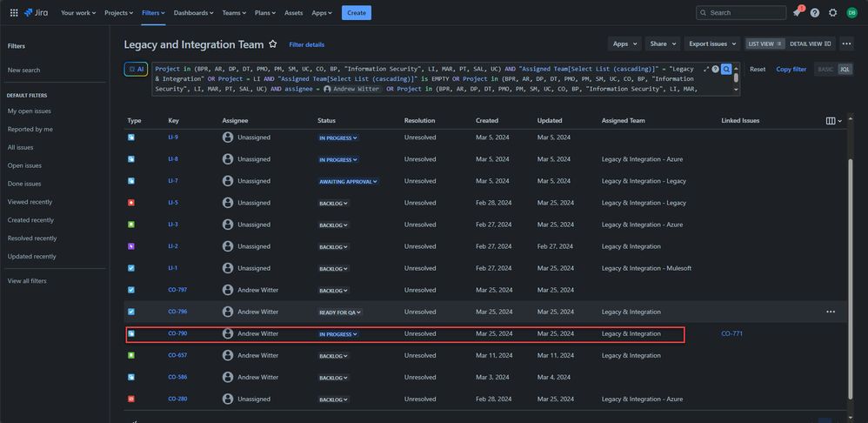This screenshot has width=868, height=423.
Task: Click the Reset button
Action: (758, 70)
